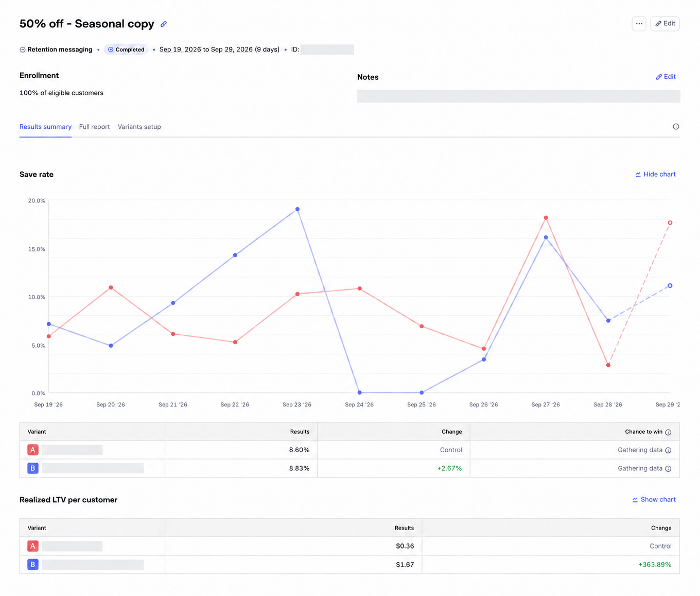Open the Results summary tab

[x=45, y=127]
